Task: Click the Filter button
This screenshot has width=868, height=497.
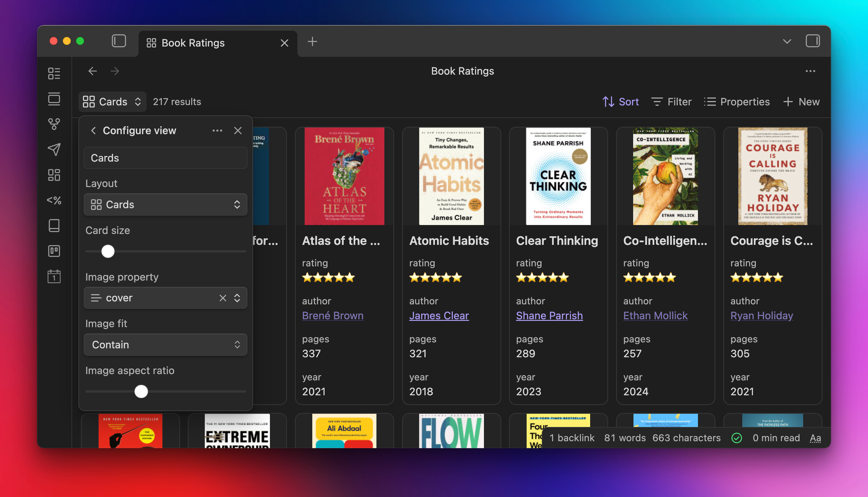Action: tap(671, 102)
